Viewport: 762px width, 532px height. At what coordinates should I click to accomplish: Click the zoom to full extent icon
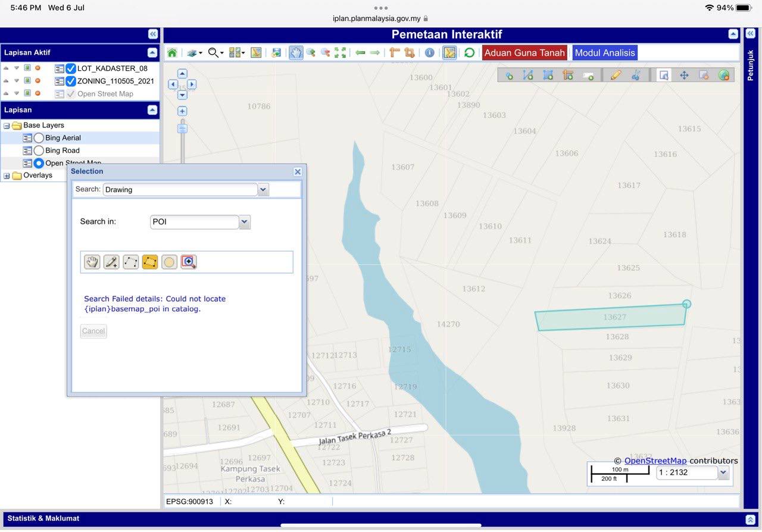pyautogui.click(x=340, y=53)
